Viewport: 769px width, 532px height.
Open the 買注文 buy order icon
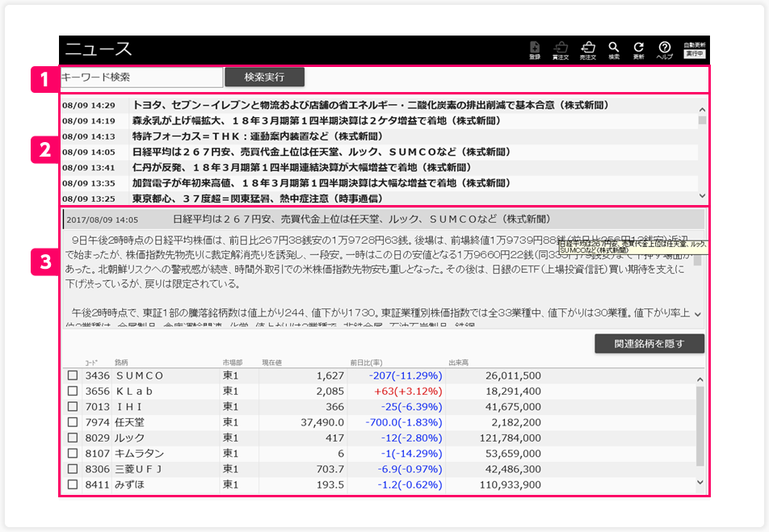560,50
